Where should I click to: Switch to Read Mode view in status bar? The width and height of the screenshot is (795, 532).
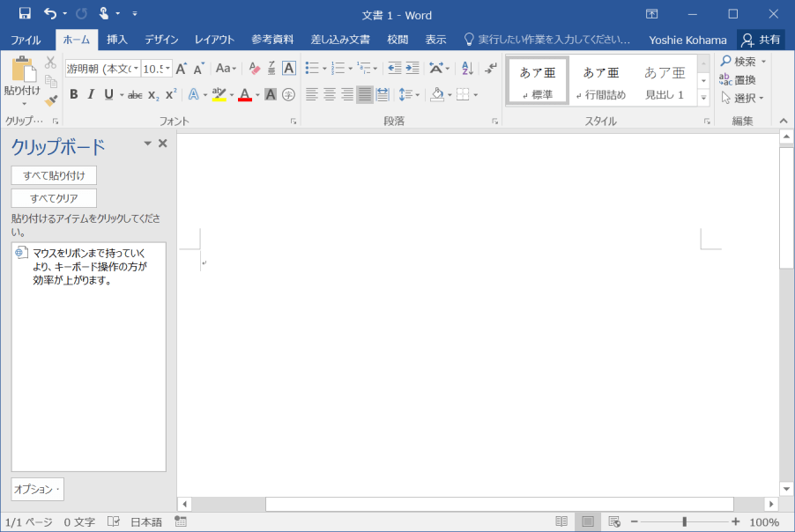(561, 521)
